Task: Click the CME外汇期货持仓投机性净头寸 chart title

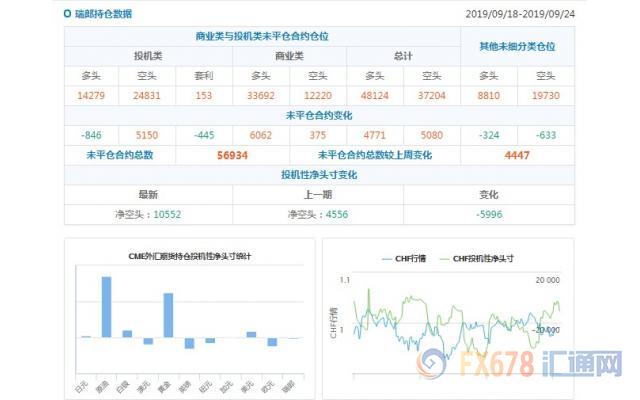Action: pos(190,256)
